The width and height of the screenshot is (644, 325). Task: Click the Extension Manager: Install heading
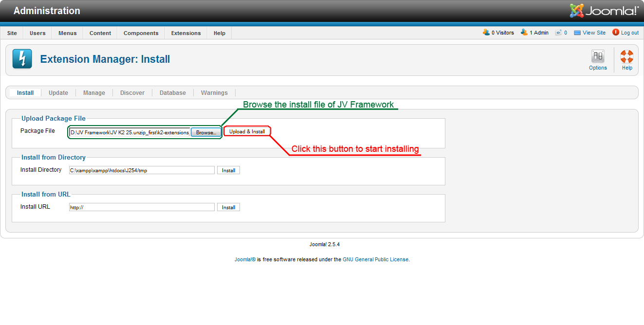[105, 59]
